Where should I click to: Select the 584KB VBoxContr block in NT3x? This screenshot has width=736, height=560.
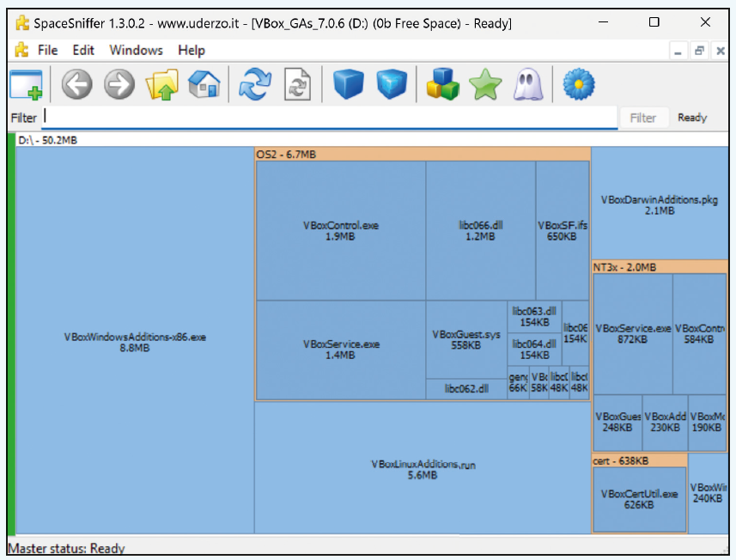699,334
